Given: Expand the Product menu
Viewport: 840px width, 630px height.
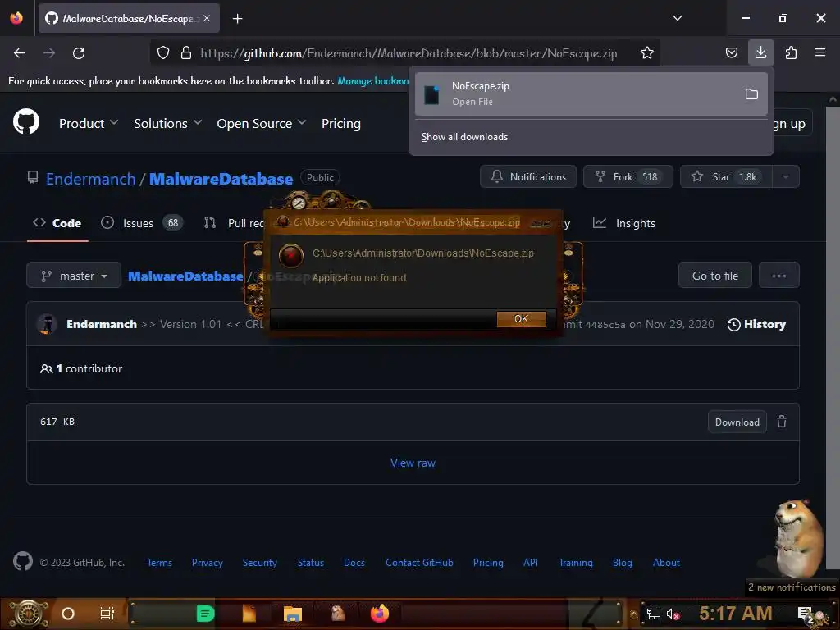Looking at the screenshot, I should tap(88, 123).
